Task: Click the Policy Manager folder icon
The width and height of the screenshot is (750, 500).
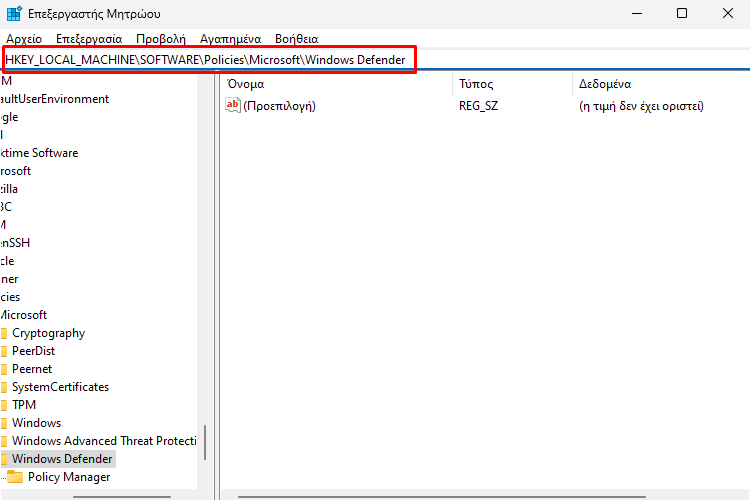Action: [15, 477]
